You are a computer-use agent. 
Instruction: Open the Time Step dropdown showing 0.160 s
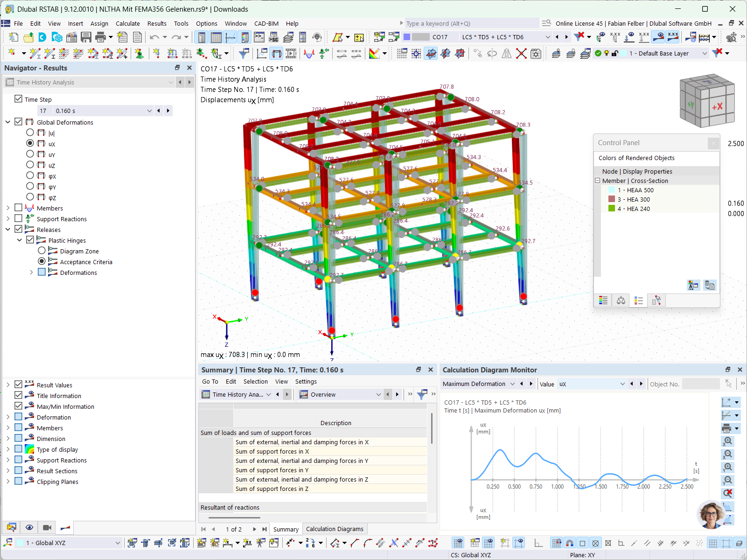[149, 111]
